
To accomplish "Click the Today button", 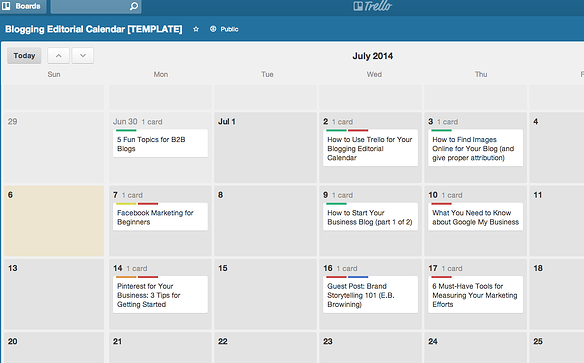I will [24, 55].
